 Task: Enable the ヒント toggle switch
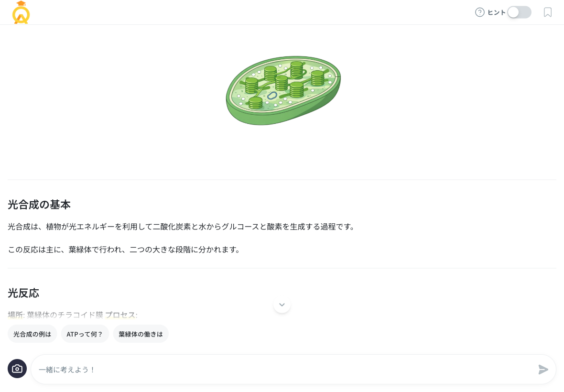click(519, 12)
